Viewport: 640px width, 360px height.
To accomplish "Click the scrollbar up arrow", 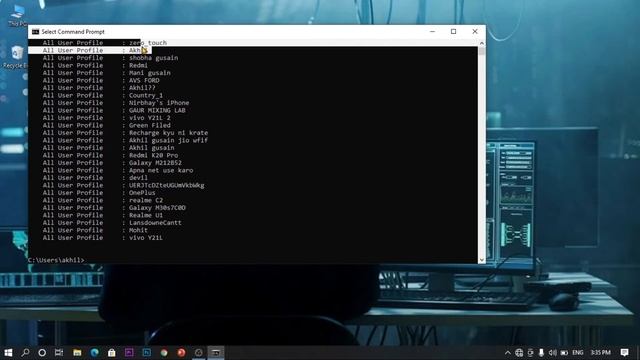I will coord(482,43).
